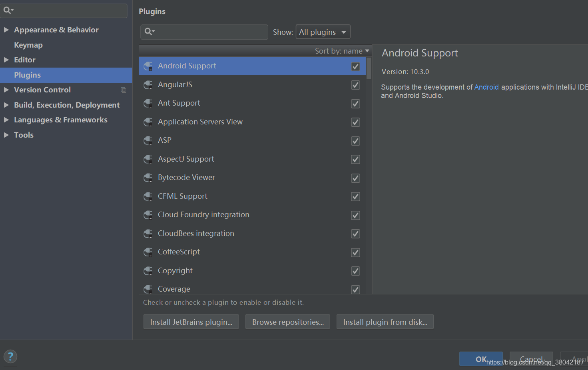Click the Ant Support plugin icon

[148, 103]
